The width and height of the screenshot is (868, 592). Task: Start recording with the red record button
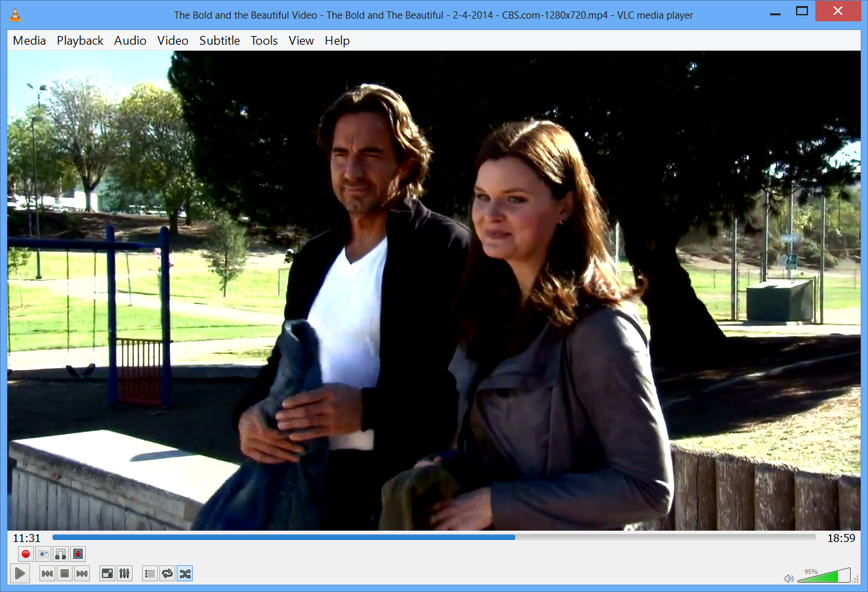tap(26, 553)
